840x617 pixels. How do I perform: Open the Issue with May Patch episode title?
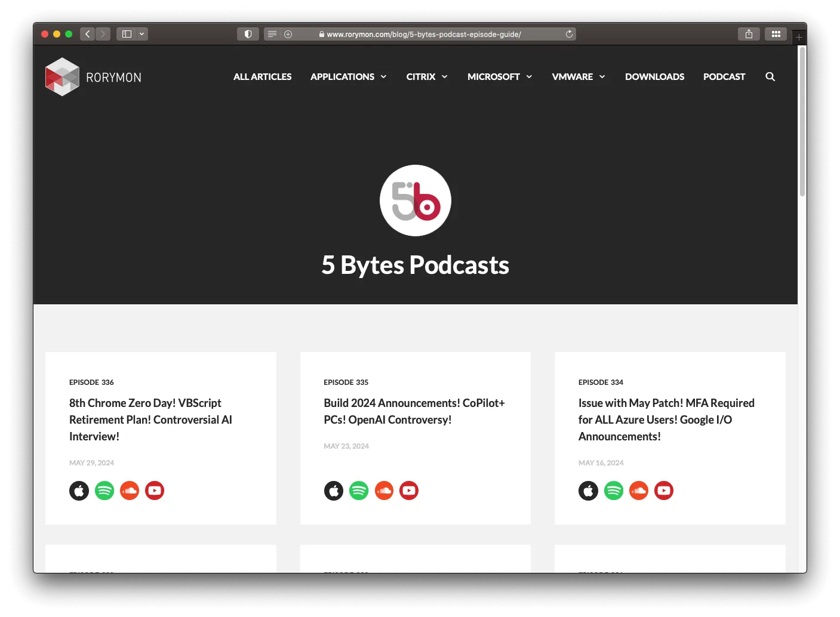pyautogui.click(x=666, y=419)
